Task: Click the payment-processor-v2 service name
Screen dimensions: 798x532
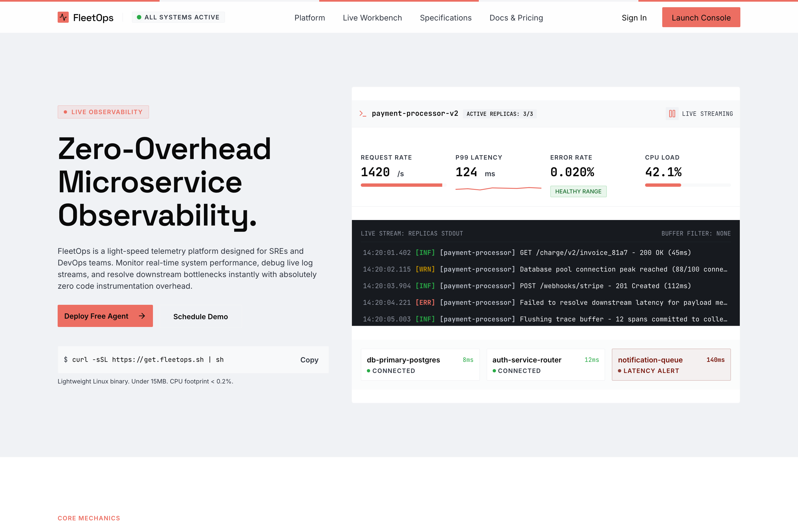Action: pyautogui.click(x=415, y=113)
